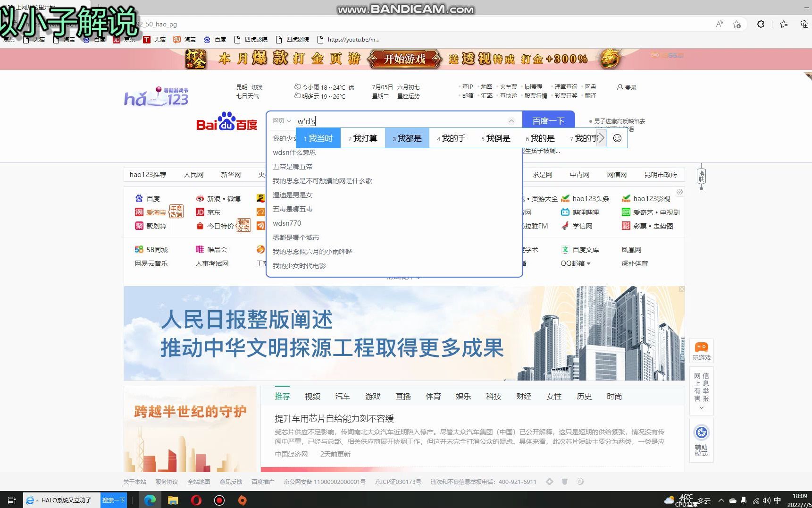Click the Baidu logo
Viewport: 812px width, 508px height.
[226, 122]
